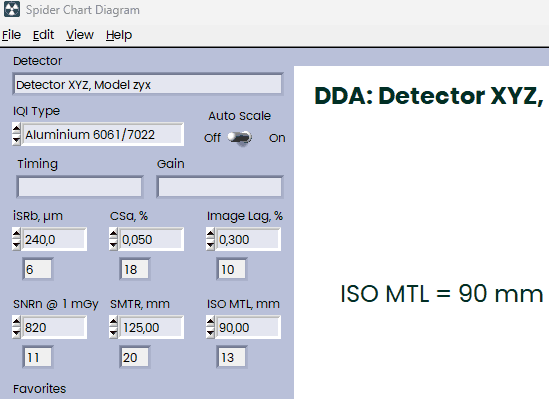Image resolution: width=549 pixels, height=399 pixels.
Task: Click the 'On' label of Auto Scale
Action: coord(277,138)
